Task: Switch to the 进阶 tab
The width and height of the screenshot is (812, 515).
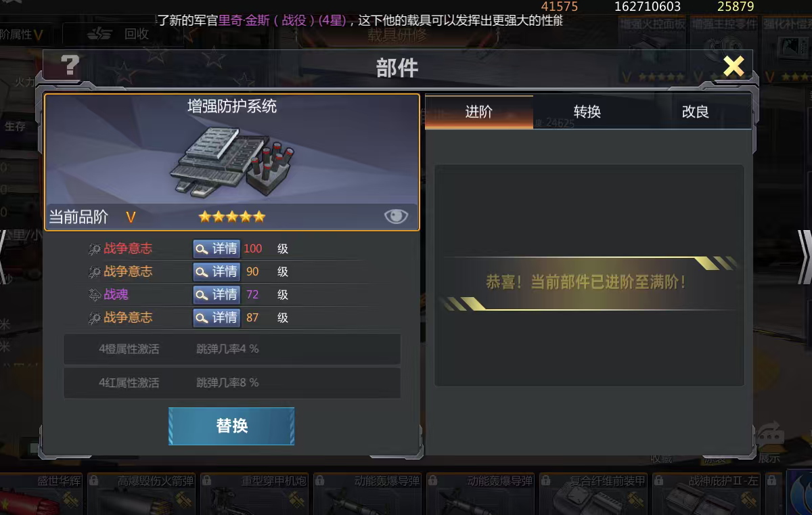Action: 479,112
